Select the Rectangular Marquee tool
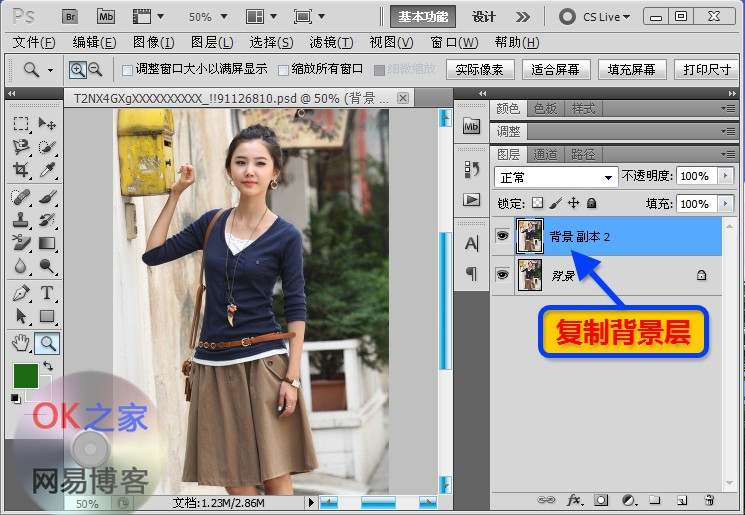This screenshot has height=515, width=745. click(x=21, y=124)
